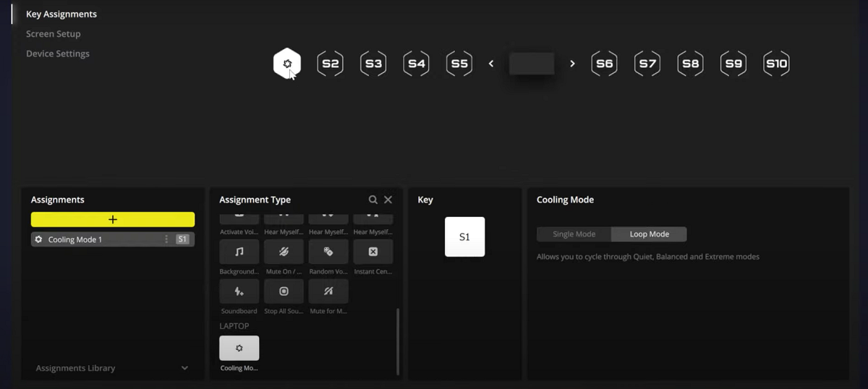This screenshot has width=868, height=389.
Task: Expand the Assignments Library section
Action: click(184, 368)
